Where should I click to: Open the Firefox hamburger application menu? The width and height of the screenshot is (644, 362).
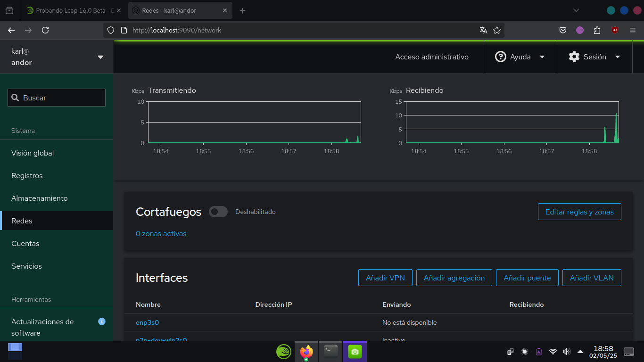(633, 30)
